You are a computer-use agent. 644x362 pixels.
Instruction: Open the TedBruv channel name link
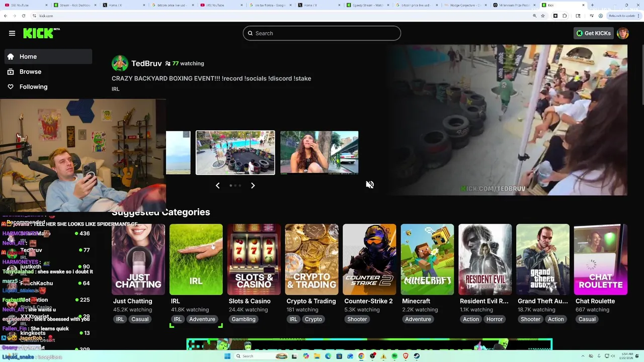[146, 63]
